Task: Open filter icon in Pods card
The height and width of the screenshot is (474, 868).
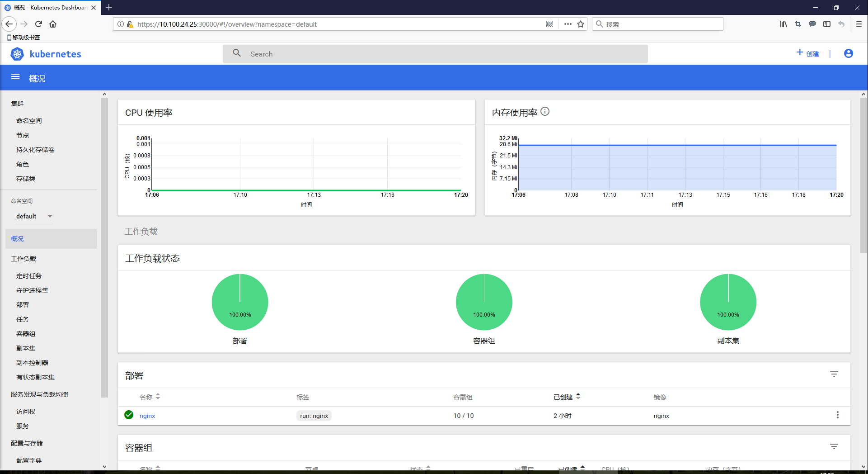Action: (834, 446)
